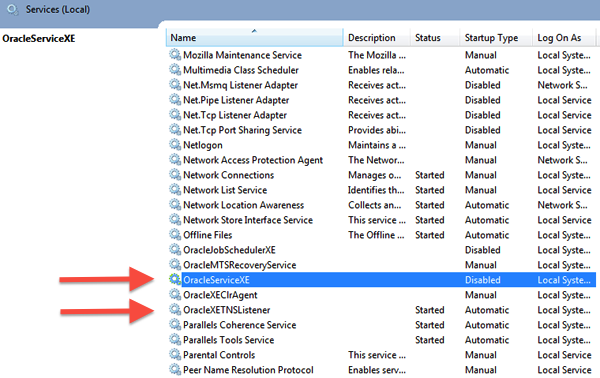Click Disabled startup type of OracleJobSchedulerXE
Viewport: 600px width, 378px height.
(483, 250)
